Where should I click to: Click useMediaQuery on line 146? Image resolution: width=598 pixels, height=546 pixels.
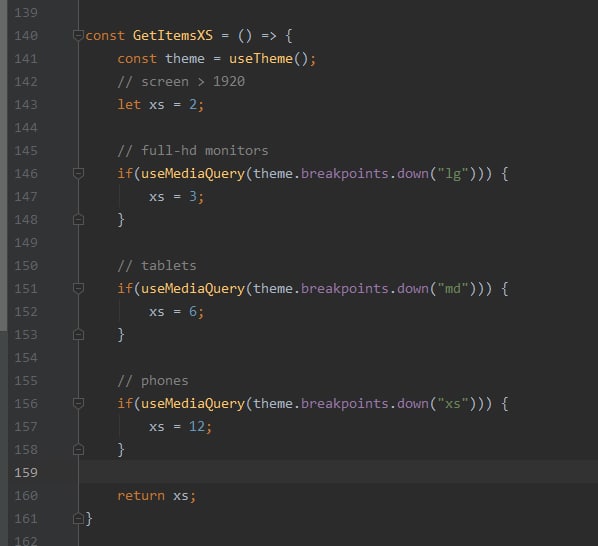193,174
